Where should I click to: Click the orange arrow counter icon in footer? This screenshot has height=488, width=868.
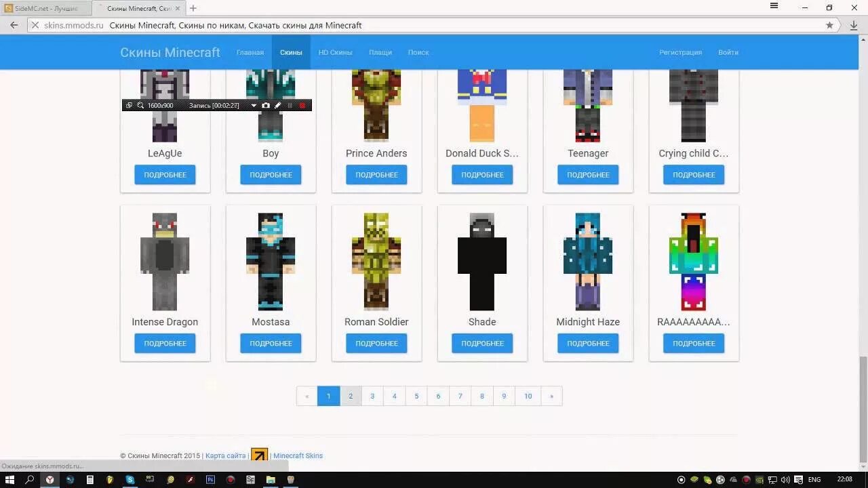point(259,455)
